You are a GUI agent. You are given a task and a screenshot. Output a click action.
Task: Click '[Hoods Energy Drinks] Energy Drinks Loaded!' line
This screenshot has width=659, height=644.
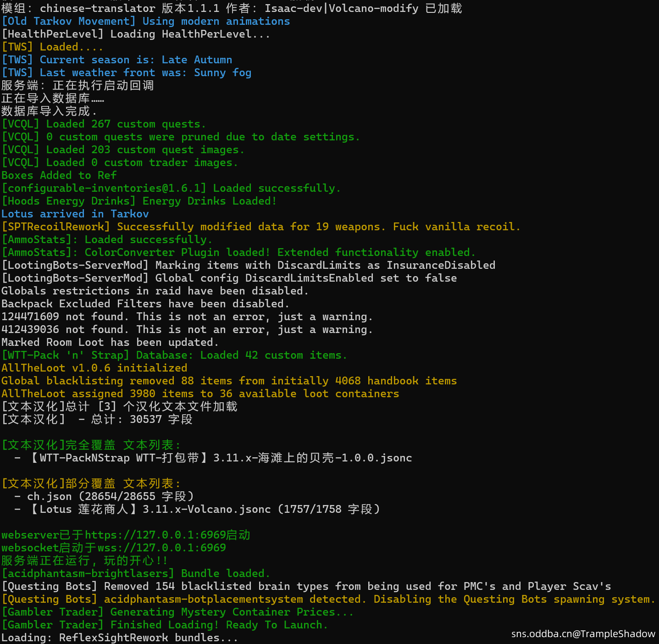(139, 201)
